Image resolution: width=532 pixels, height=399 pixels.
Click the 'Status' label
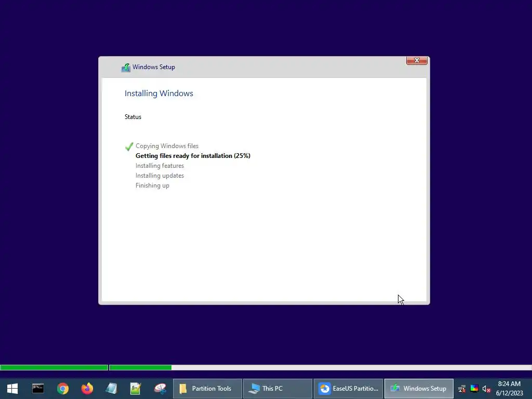click(132, 117)
